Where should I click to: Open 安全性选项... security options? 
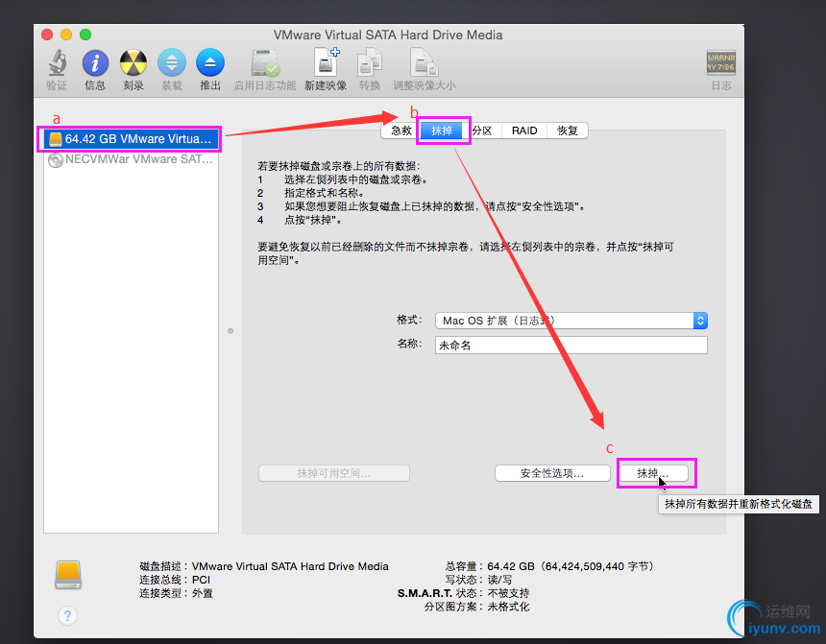[x=552, y=473]
